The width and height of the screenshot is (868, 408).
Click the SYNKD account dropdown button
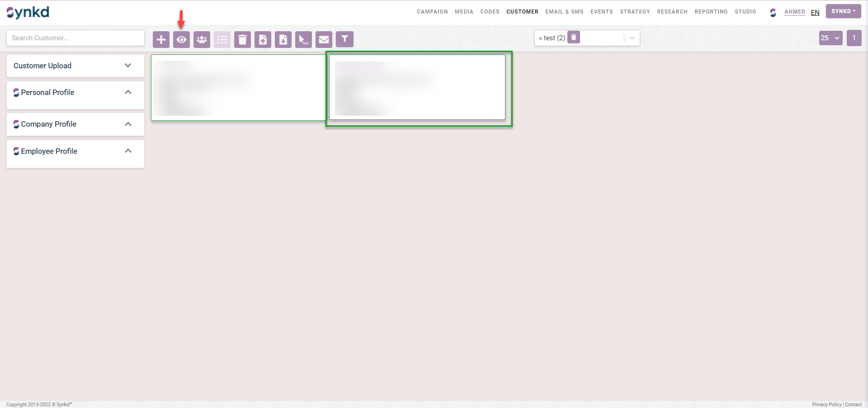(x=843, y=11)
